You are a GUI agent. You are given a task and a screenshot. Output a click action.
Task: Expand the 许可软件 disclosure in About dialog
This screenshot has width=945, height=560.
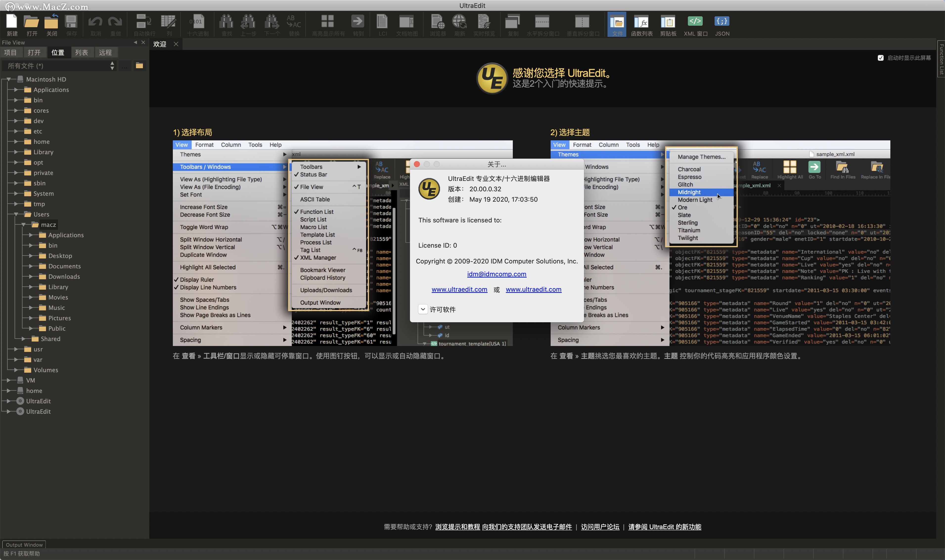tap(423, 309)
